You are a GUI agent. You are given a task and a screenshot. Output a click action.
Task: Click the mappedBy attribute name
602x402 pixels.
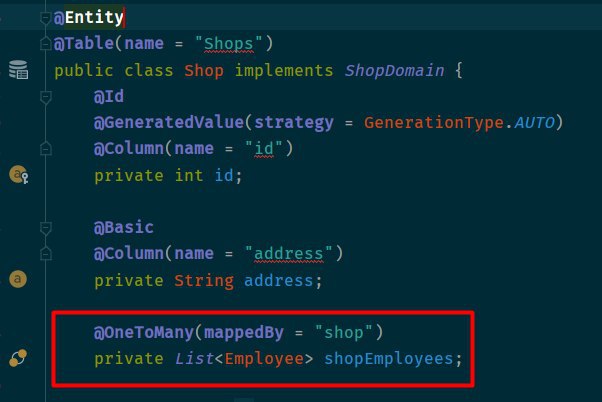pos(244,333)
